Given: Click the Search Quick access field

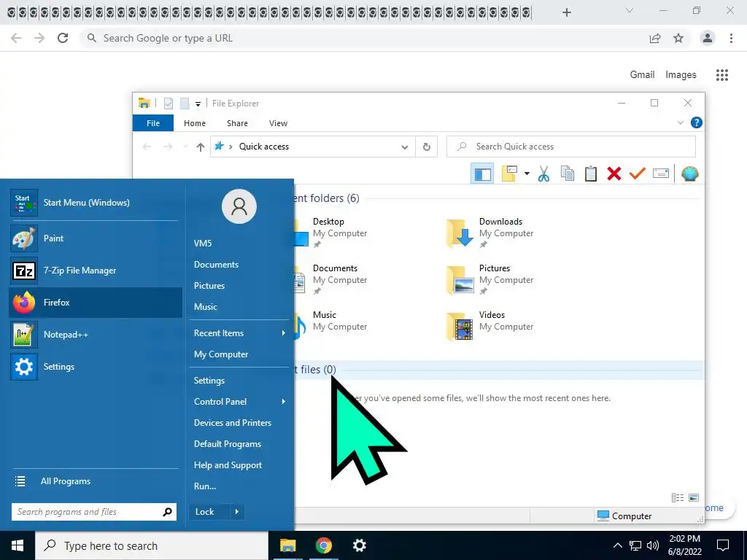Looking at the screenshot, I should [570, 147].
